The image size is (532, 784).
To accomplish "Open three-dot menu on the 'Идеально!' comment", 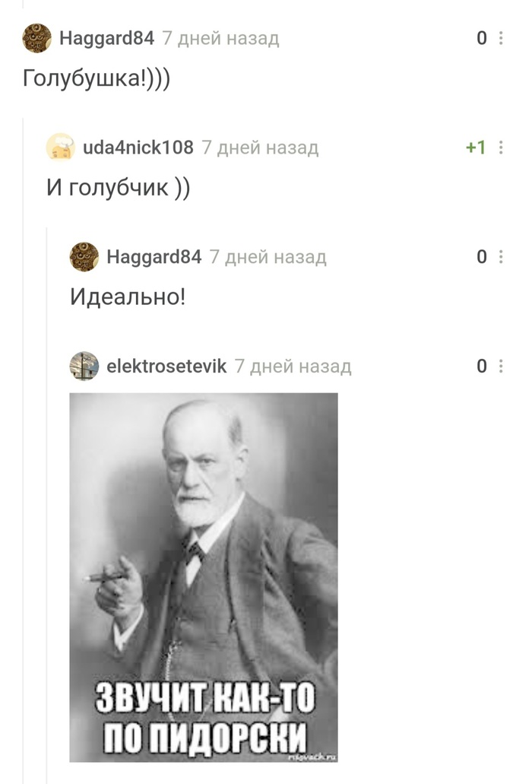I will [x=501, y=257].
